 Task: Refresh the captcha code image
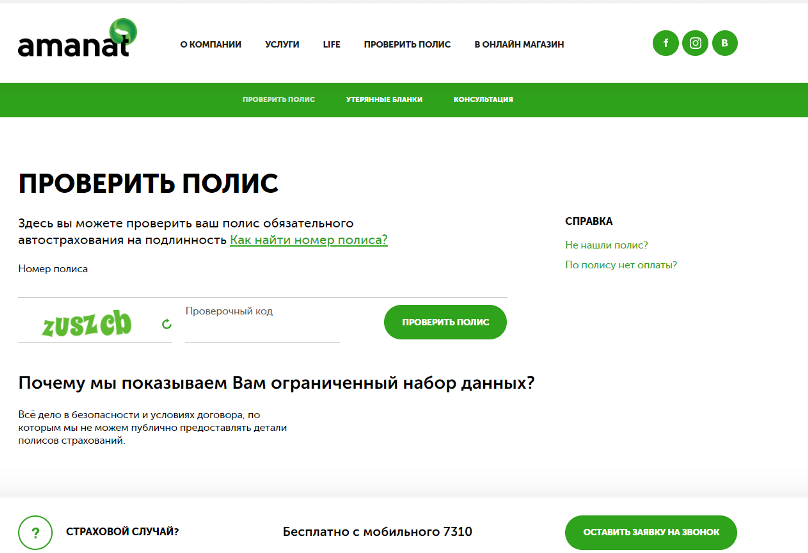tap(167, 324)
